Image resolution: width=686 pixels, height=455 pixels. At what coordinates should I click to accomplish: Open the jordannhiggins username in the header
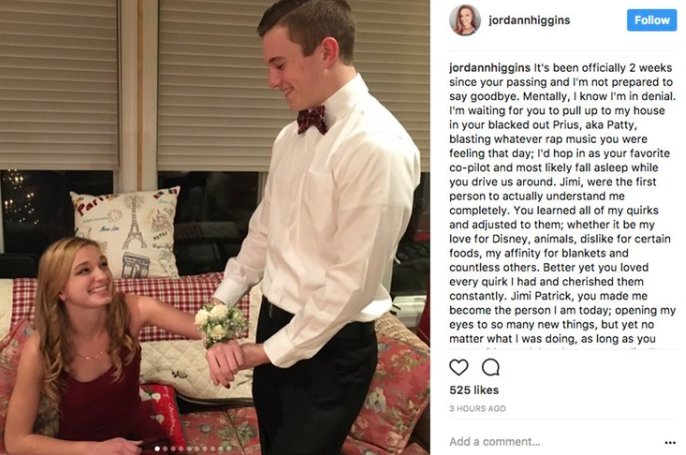529,20
